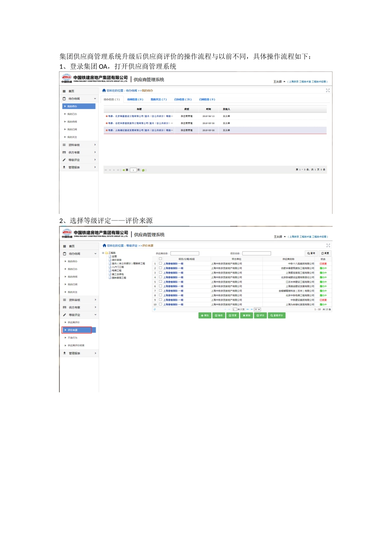Select 电梯工程 tree node
Screen dimensions: 392x555
click(117, 270)
